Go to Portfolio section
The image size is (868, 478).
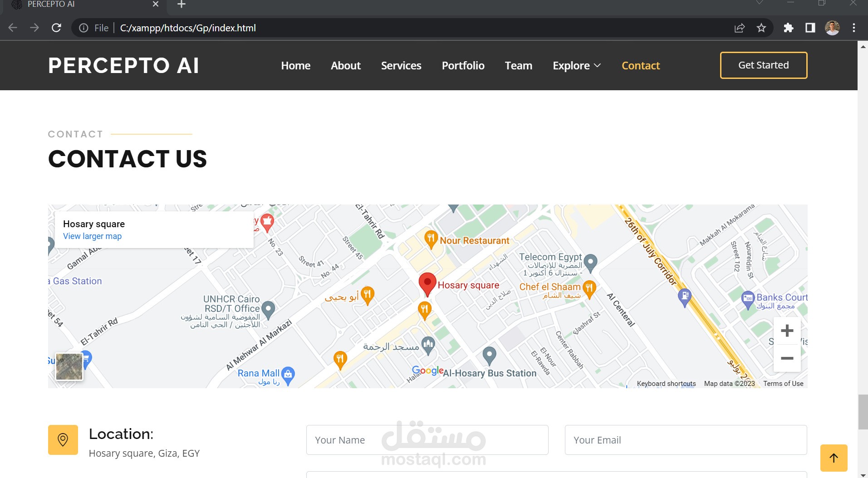463,66
